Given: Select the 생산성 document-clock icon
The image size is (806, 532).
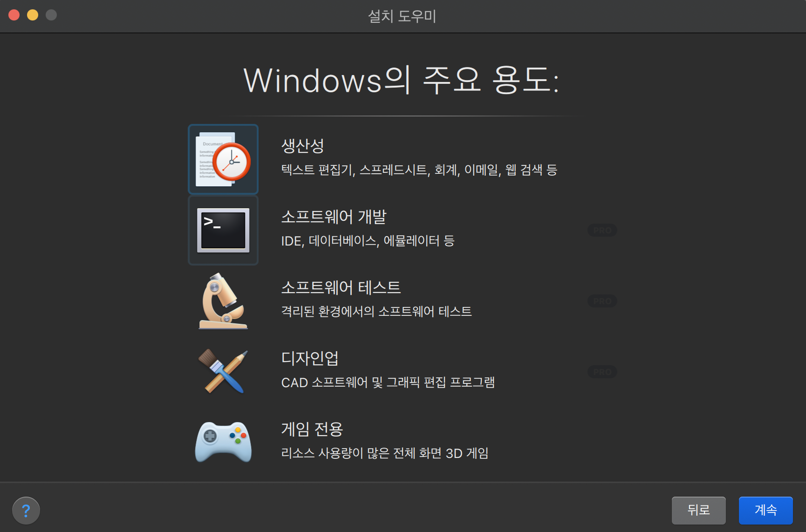Looking at the screenshot, I should click(223, 159).
